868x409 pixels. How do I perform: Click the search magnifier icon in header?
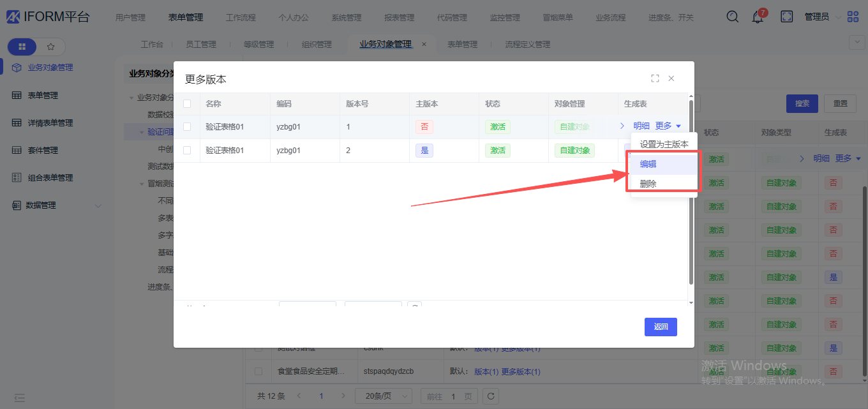[733, 17]
